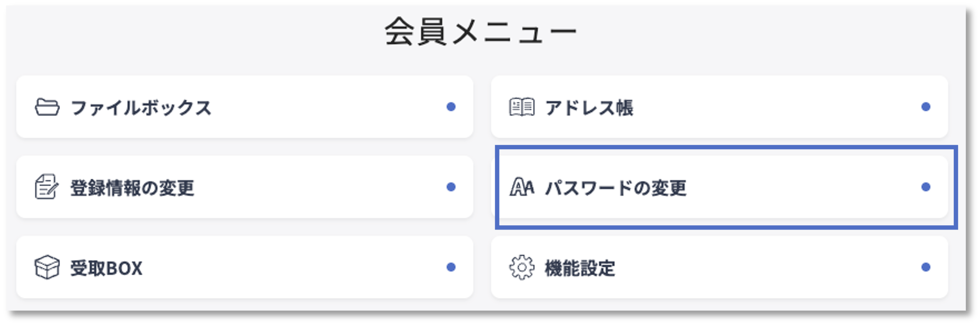Click the blue dot on パスワードの変更 row
Screen dimensions: 980x326
(x=926, y=187)
